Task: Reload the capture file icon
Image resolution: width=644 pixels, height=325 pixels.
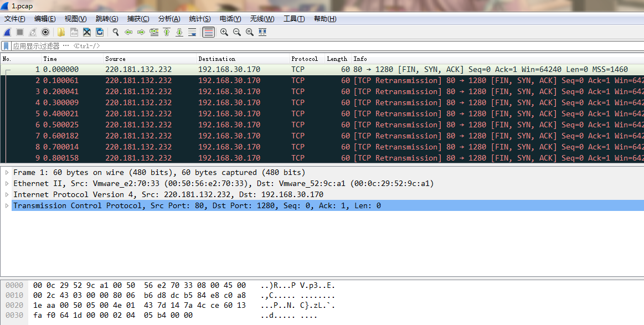Action: coord(99,32)
